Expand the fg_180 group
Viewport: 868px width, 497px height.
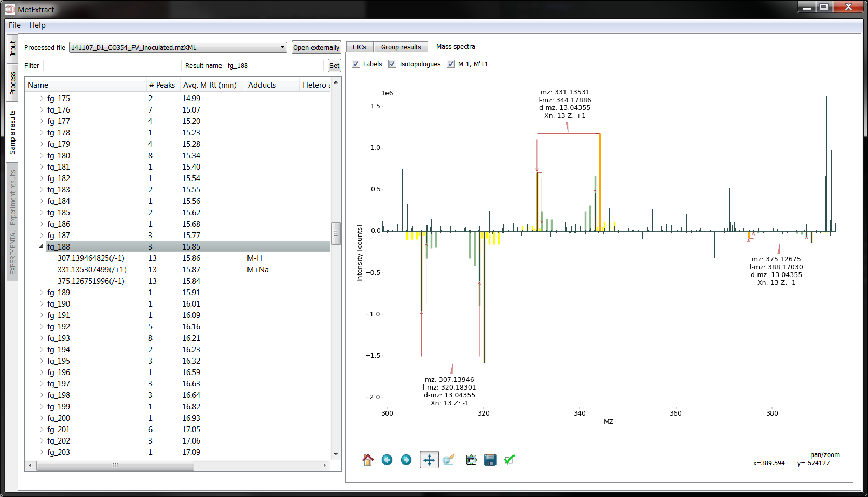[41, 155]
